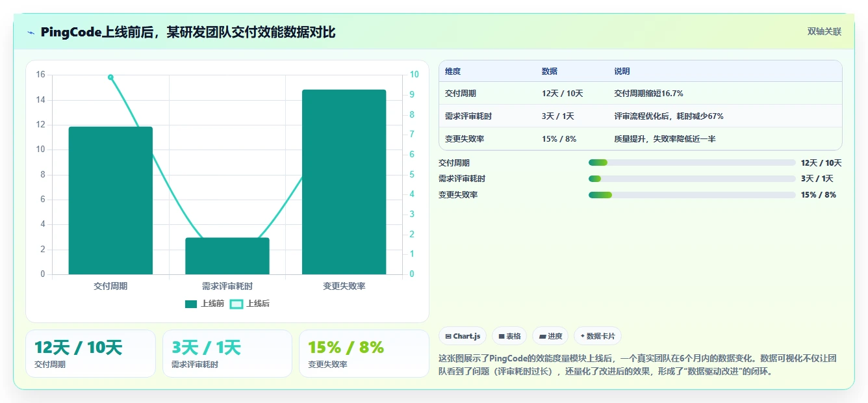Screen dimensions: 868x403
Task: Toggle the 上线前 legend swatch
Action: (x=191, y=304)
